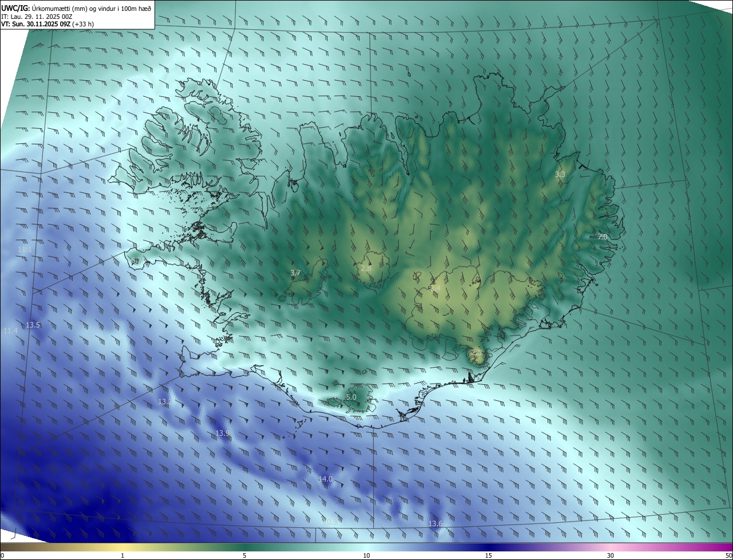Click the 11.4 value label on the left side
This screenshot has width=733, height=560.
(x=10, y=331)
